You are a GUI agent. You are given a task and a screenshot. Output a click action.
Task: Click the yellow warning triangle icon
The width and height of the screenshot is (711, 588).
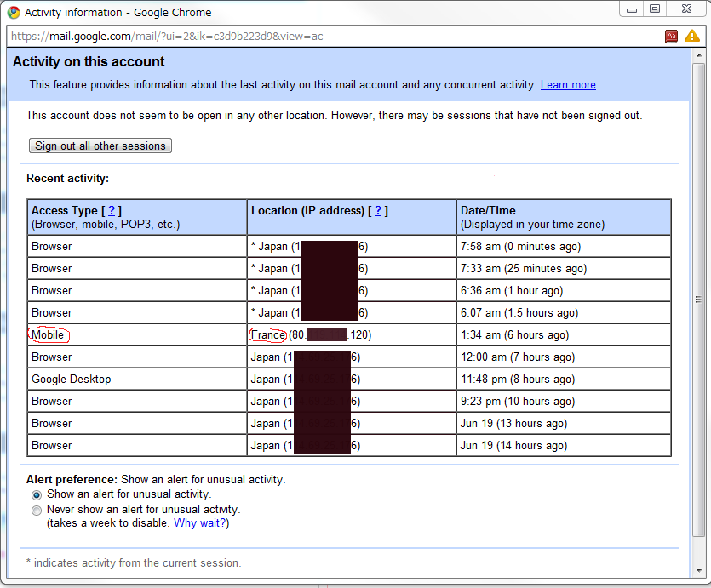tap(692, 36)
